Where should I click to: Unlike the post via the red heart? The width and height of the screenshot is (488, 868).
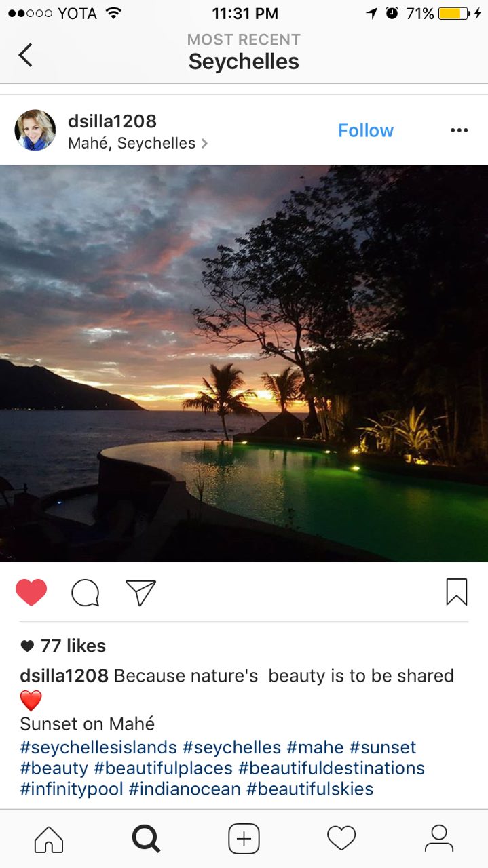point(31,592)
